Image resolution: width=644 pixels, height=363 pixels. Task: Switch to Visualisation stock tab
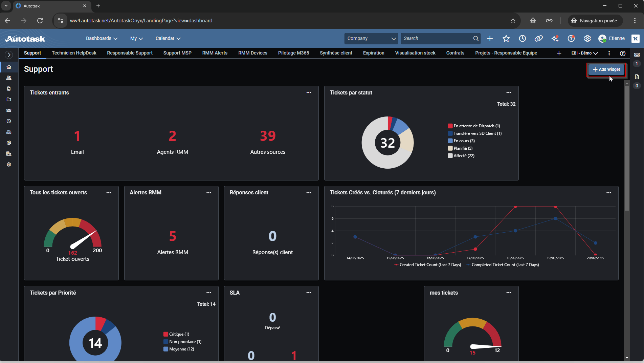pyautogui.click(x=415, y=53)
